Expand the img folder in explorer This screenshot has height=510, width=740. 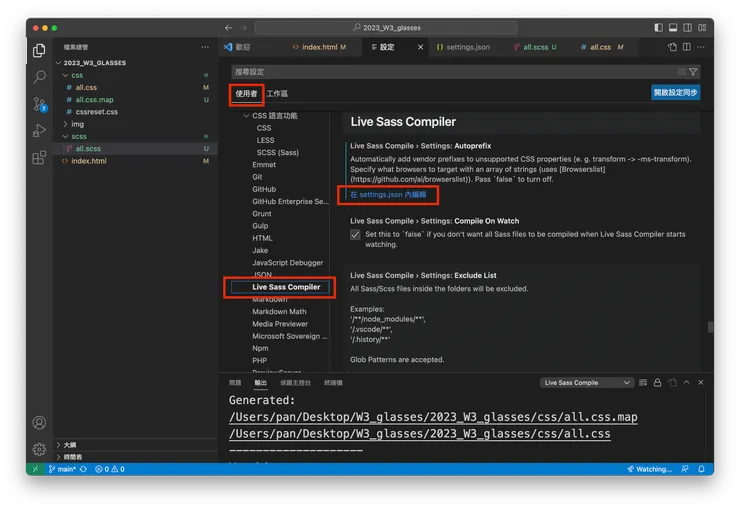click(x=77, y=124)
